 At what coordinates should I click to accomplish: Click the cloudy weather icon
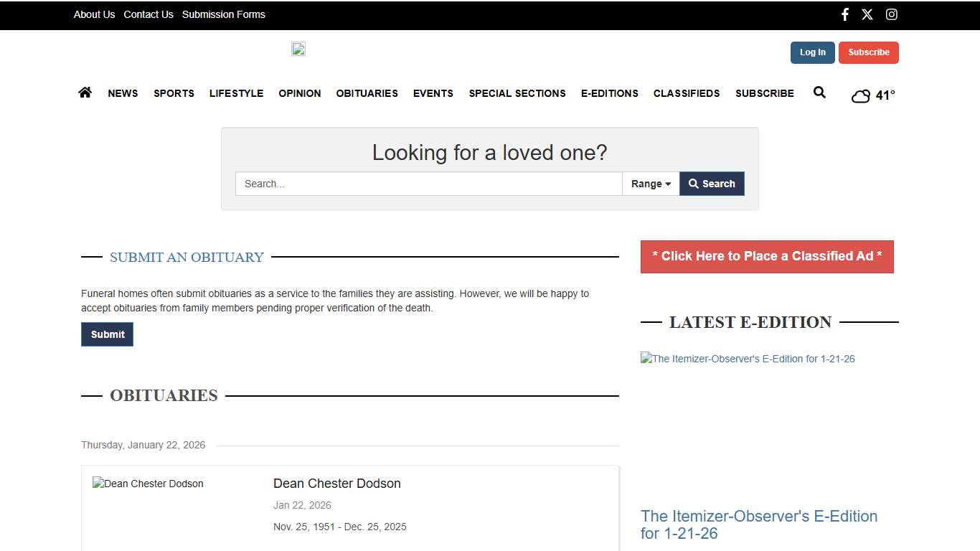pyautogui.click(x=861, y=96)
